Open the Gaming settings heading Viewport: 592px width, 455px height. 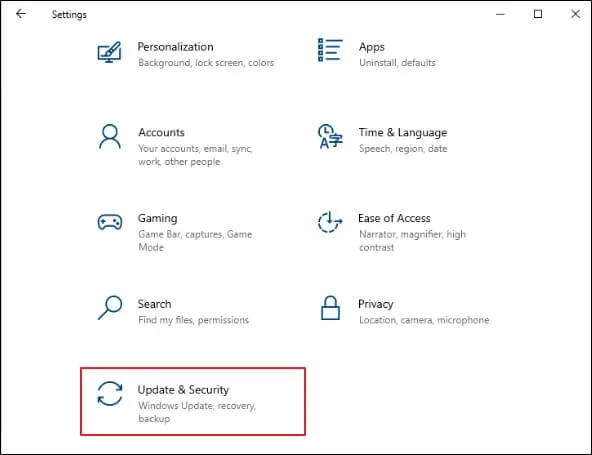coord(157,218)
